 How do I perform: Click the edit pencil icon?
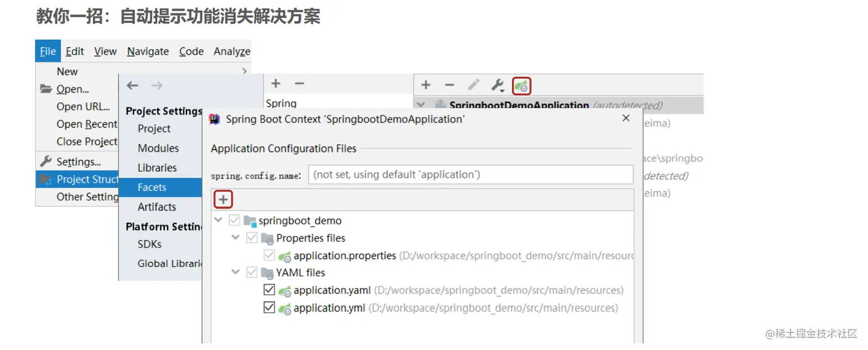point(474,85)
